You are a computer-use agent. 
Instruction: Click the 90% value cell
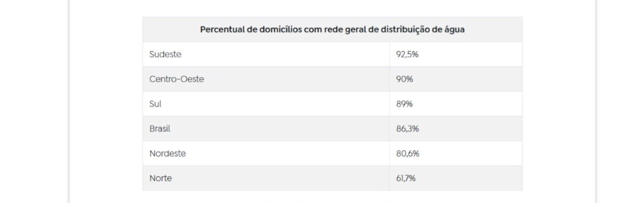456,79
